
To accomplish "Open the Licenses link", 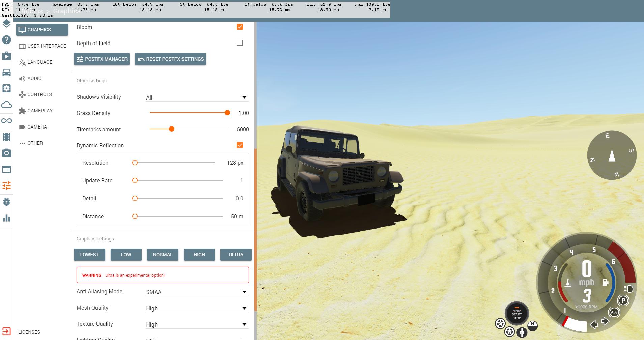I will point(29,332).
